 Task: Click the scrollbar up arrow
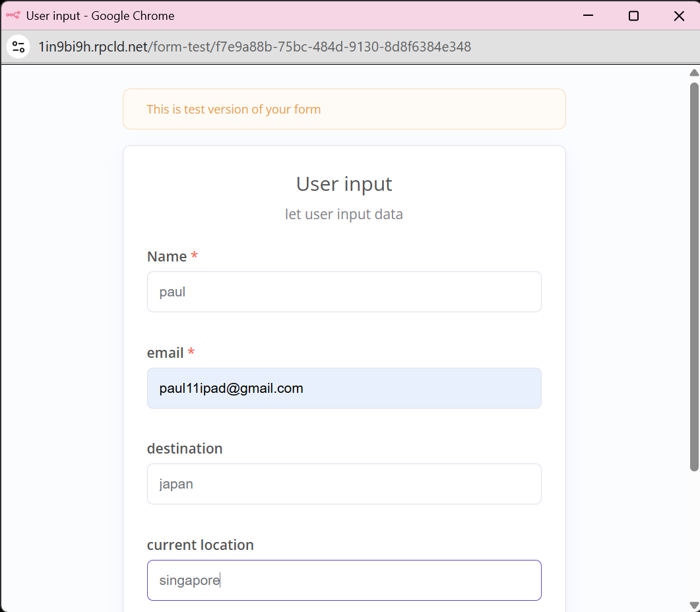[x=694, y=73]
